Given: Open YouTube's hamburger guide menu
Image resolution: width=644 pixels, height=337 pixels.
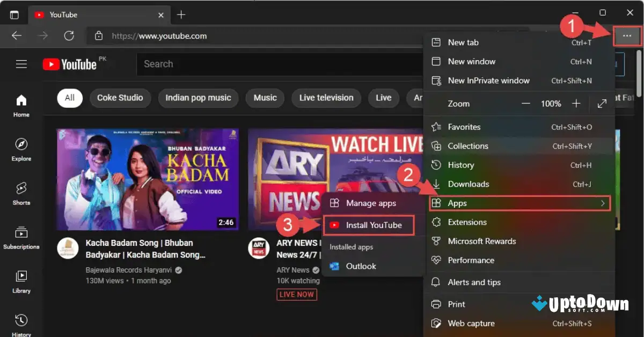Looking at the screenshot, I should [x=21, y=63].
